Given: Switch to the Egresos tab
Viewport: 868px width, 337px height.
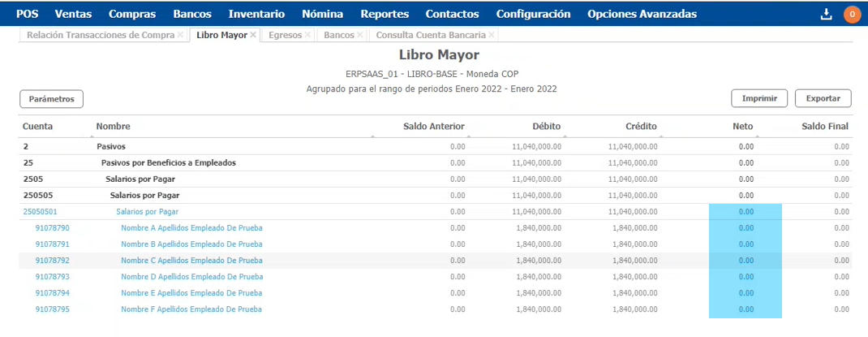Looking at the screenshot, I should [x=284, y=35].
